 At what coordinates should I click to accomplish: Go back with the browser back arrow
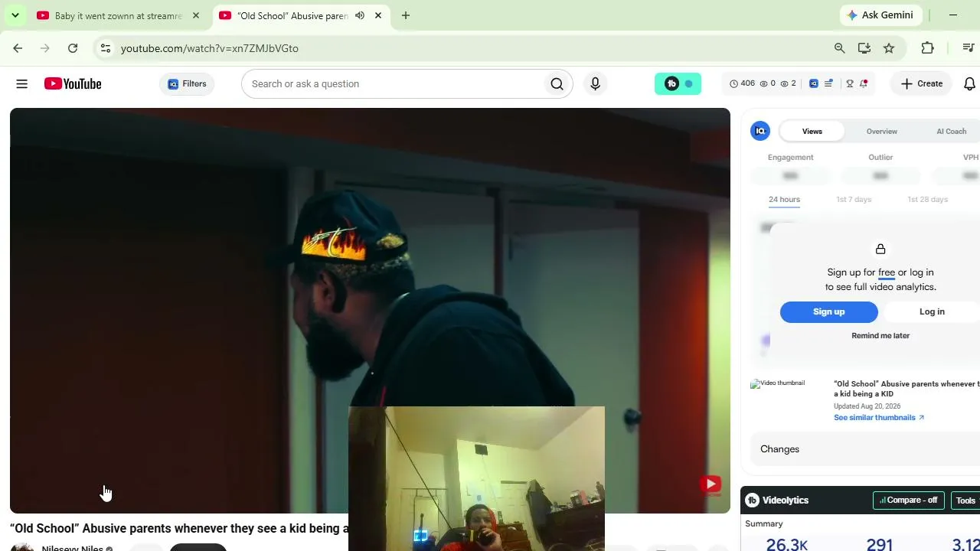(18, 48)
